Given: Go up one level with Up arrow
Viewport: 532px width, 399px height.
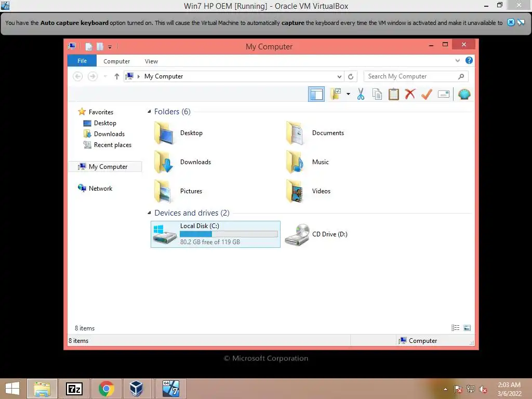Looking at the screenshot, I should click(117, 76).
